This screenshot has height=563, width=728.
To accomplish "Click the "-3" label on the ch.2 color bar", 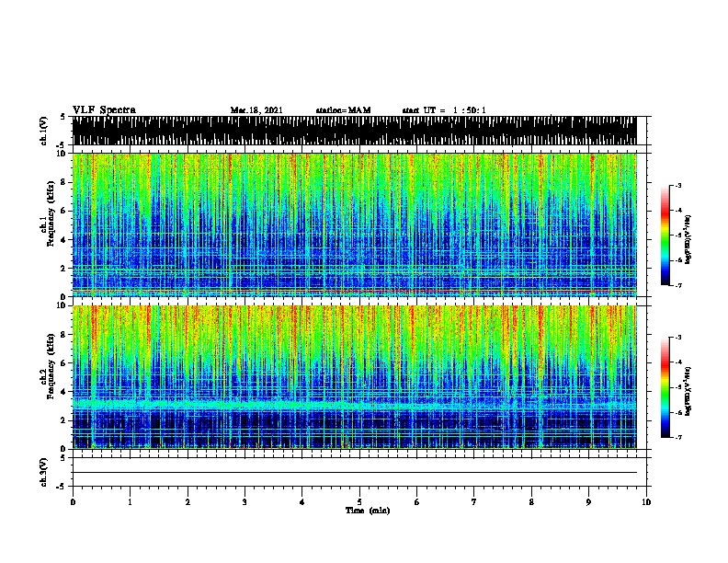I will coord(677,338).
